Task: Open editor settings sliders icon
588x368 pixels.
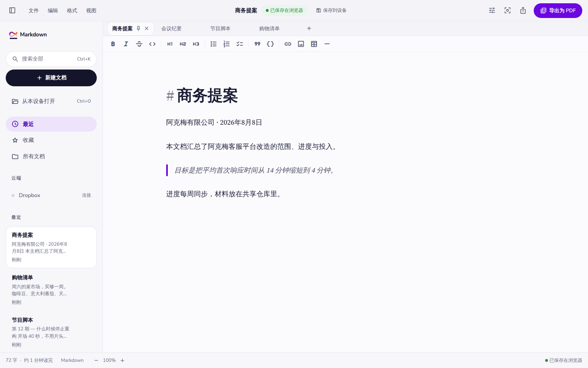Action: click(x=492, y=11)
